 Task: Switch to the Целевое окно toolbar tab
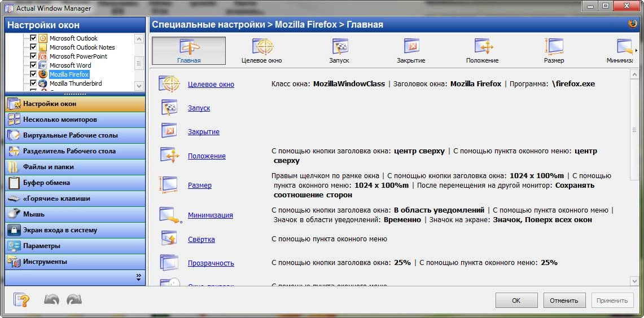point(262,51)
